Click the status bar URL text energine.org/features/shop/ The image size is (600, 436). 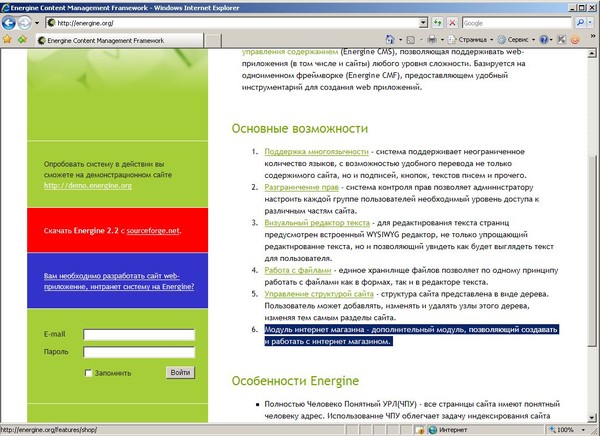click(x=49, y=430)
